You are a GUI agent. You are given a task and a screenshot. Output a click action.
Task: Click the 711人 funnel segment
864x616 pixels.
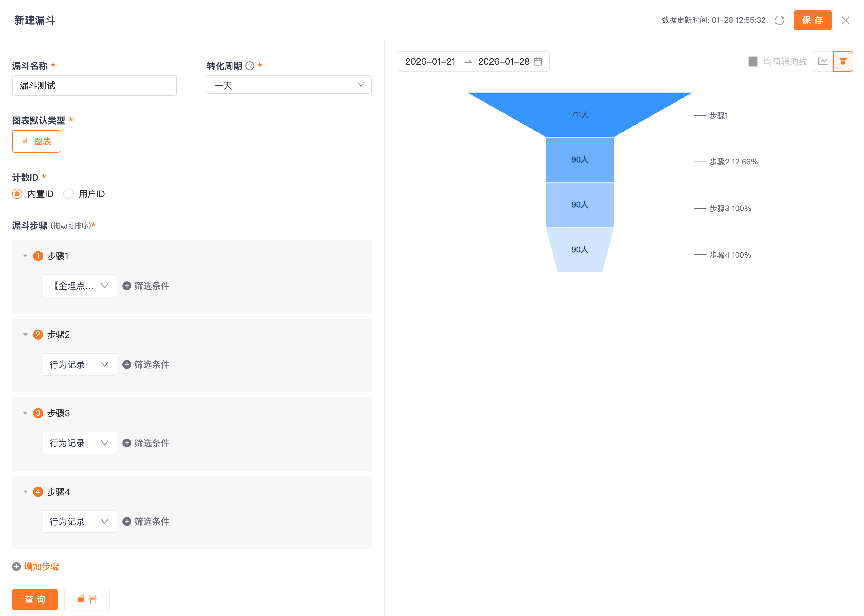tap(579, 115)
